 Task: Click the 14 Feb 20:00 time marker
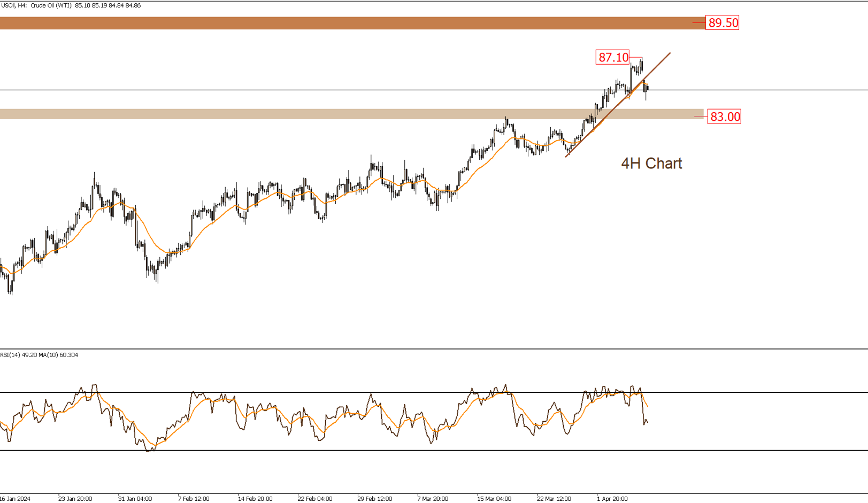point(255,499)
